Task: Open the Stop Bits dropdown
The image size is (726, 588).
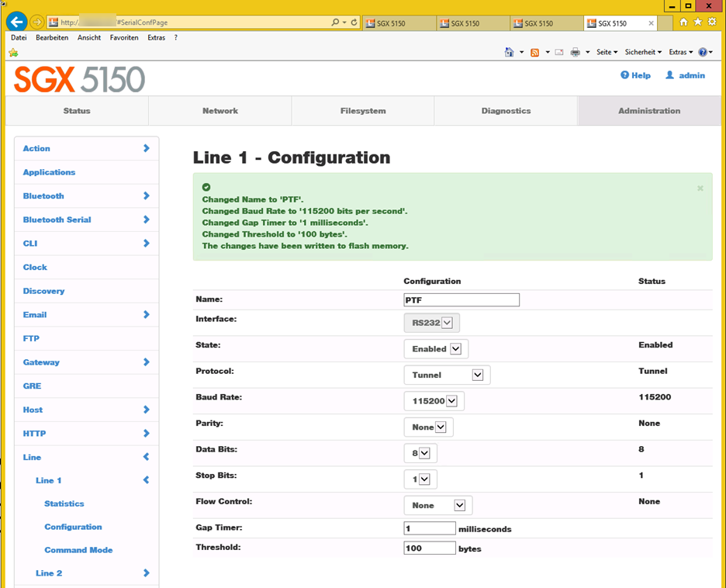Action: pos(420,479)
